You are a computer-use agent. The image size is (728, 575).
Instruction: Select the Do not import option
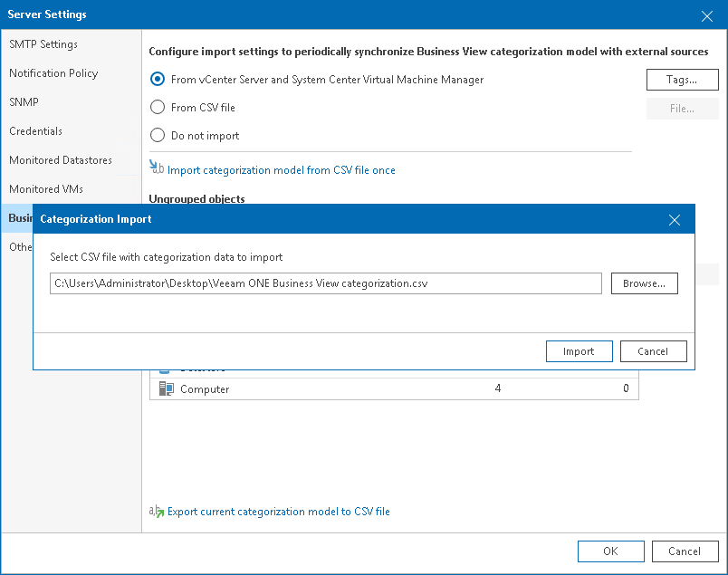[158, 136]
